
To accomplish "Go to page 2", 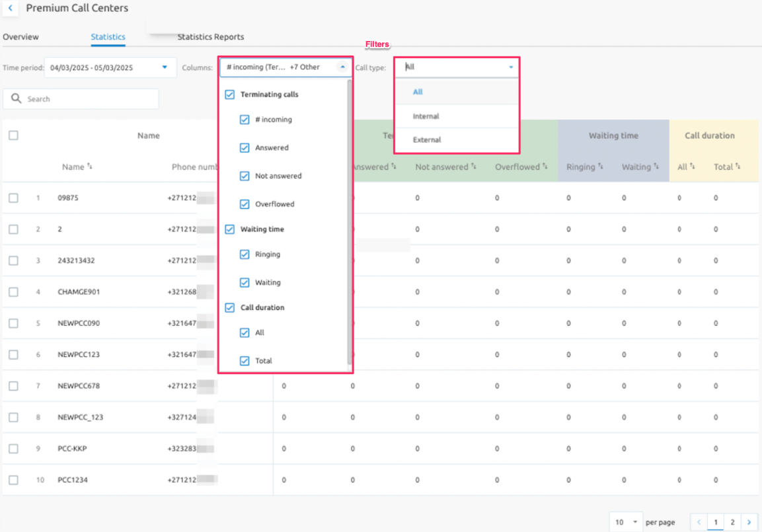I will pyautogui.click(x=732, y=522).
